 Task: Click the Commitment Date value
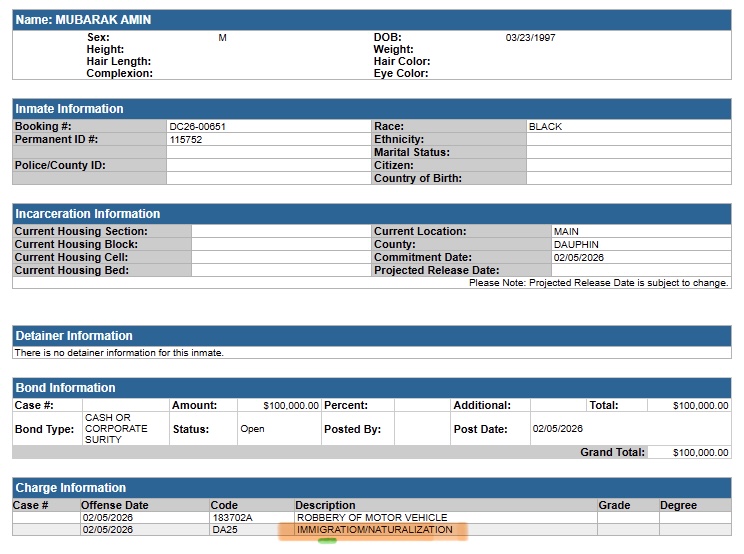(578, 257)
